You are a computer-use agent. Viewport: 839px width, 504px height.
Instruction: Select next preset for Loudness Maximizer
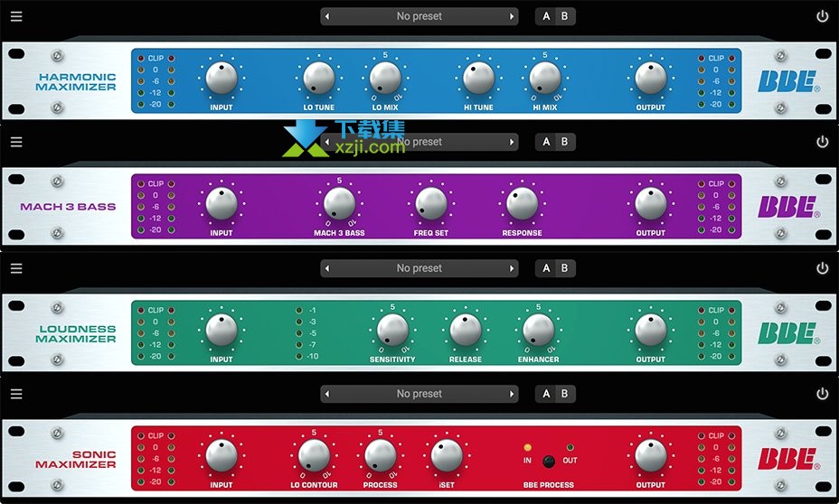click(512, 268)
